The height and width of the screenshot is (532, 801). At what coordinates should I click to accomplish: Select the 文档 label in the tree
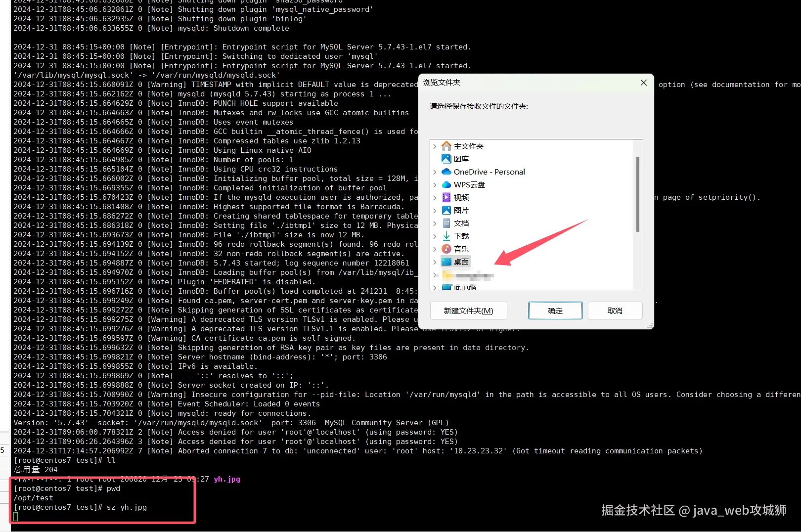click(461, 223)
